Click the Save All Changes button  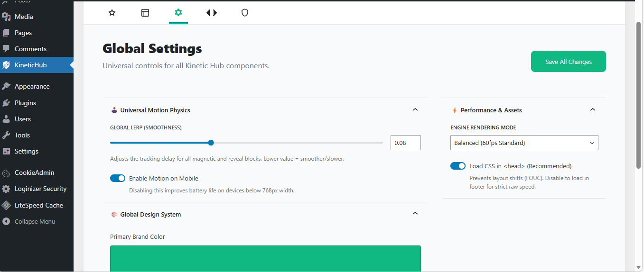(568, 62)
